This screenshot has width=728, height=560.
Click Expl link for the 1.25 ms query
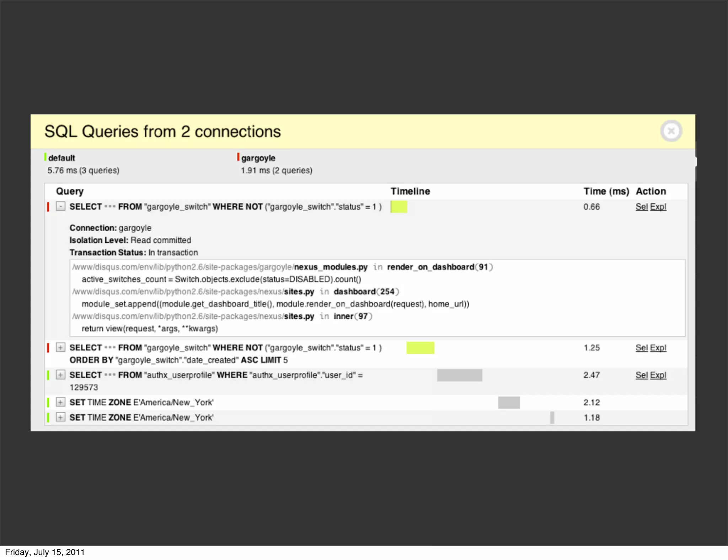click(x=658, y=348)
